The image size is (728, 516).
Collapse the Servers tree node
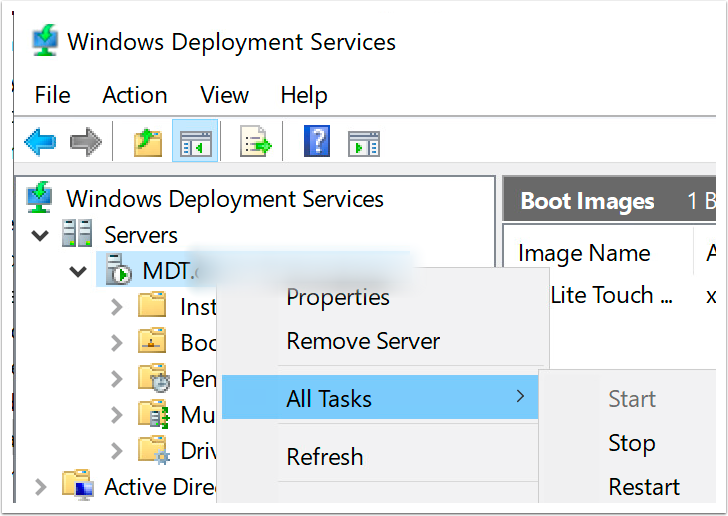click(x=40, y=236)
